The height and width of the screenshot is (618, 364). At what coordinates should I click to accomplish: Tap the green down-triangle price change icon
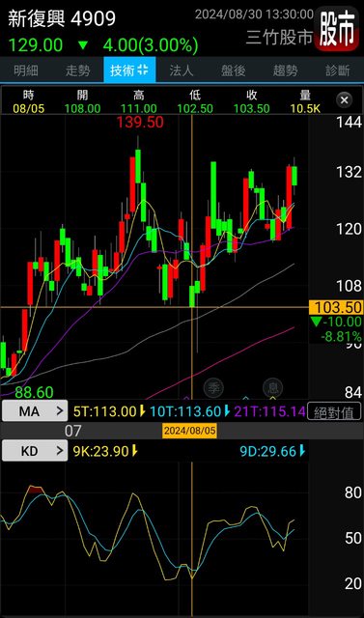83,45
